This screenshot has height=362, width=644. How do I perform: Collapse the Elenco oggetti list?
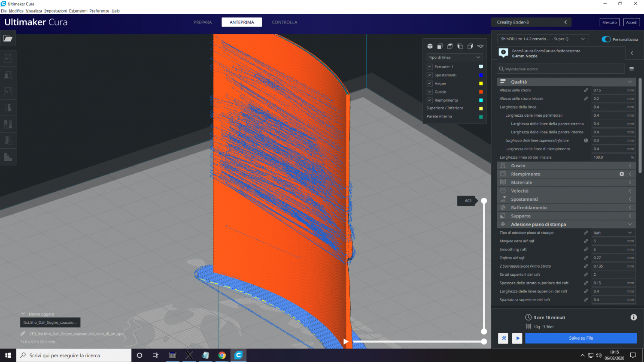tap(37, 314)
